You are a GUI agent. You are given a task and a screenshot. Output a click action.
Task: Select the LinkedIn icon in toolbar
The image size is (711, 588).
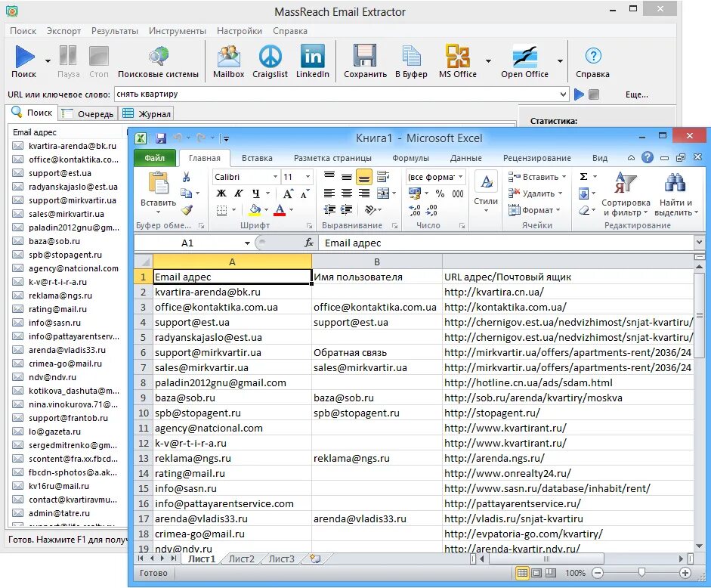312,56
